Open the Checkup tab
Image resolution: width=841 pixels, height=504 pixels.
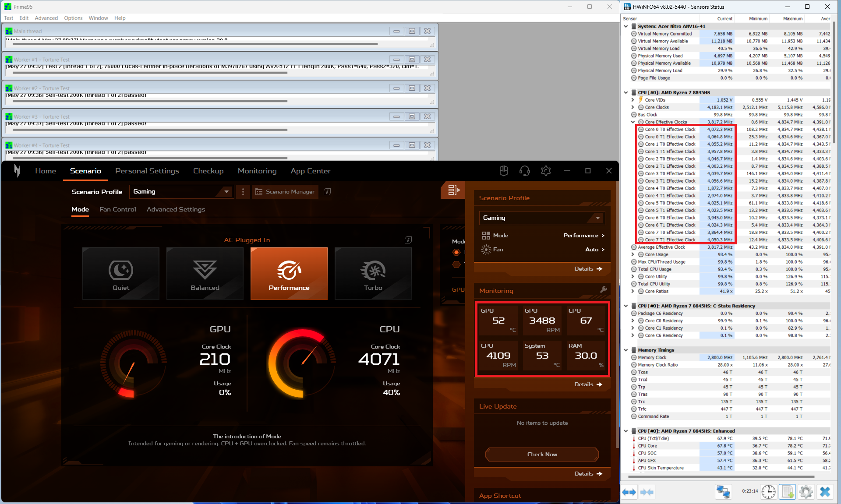click(x=208, y=171)
